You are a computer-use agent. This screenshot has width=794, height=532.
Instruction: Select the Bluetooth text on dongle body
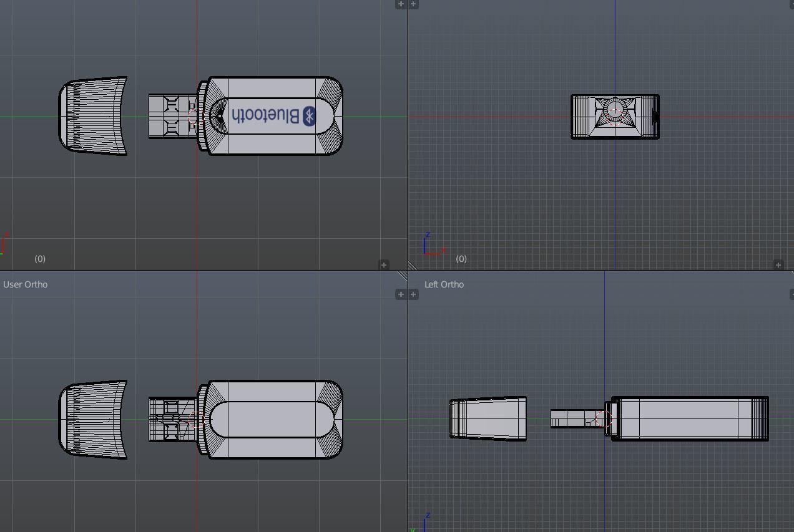265,115
